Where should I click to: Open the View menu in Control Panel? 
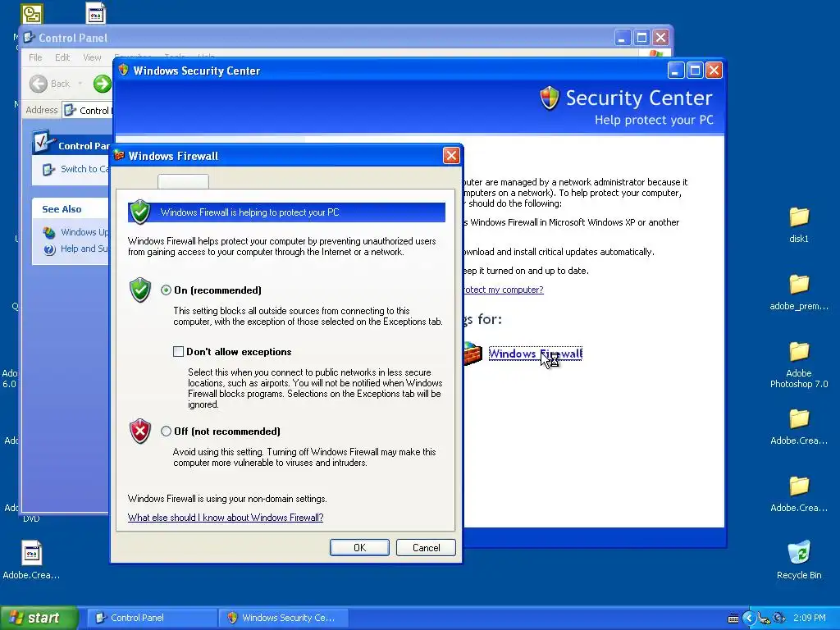point(92,57)
